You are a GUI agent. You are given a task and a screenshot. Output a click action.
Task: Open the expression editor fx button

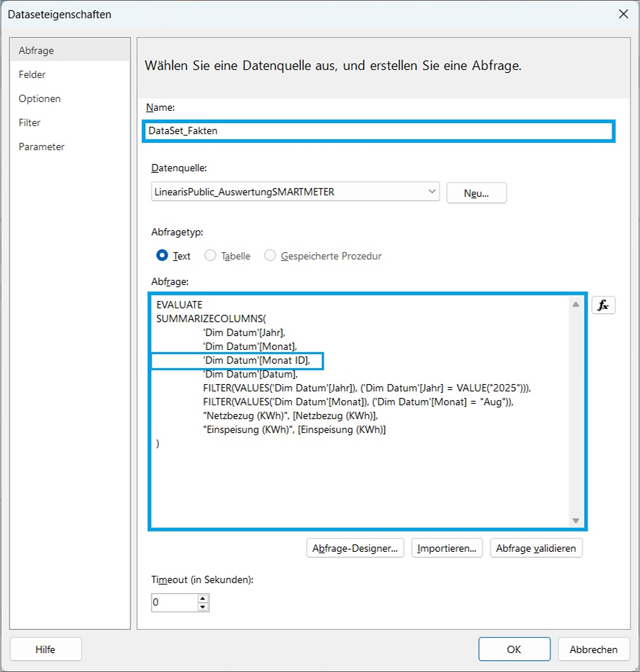coord(603,305)
